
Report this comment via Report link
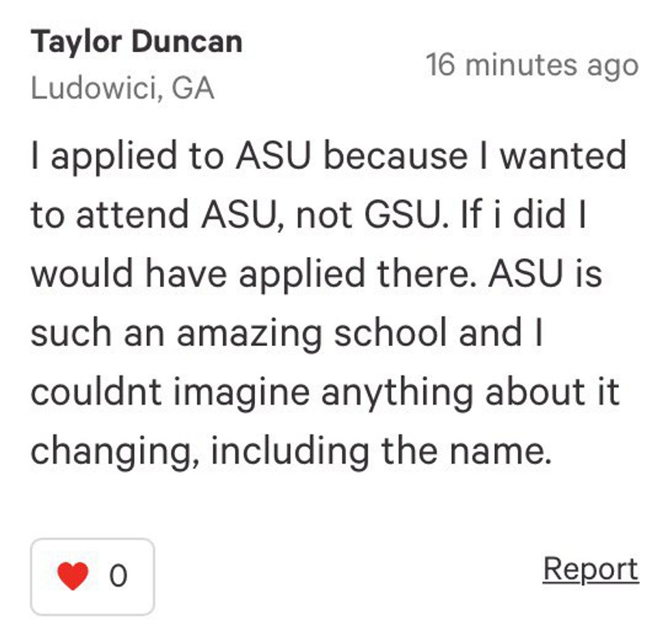click(590, 569)
